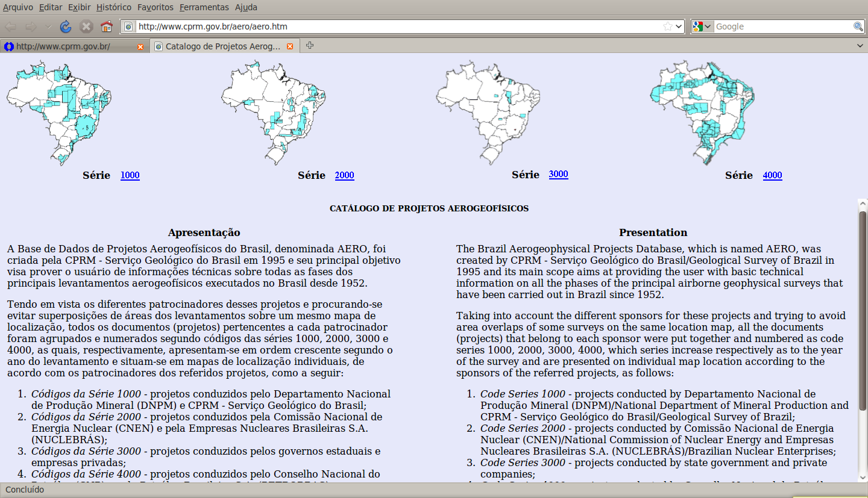Click the Série 4000 Brazil map thumbnail
The image size is (868, 498).
point(702,113)
